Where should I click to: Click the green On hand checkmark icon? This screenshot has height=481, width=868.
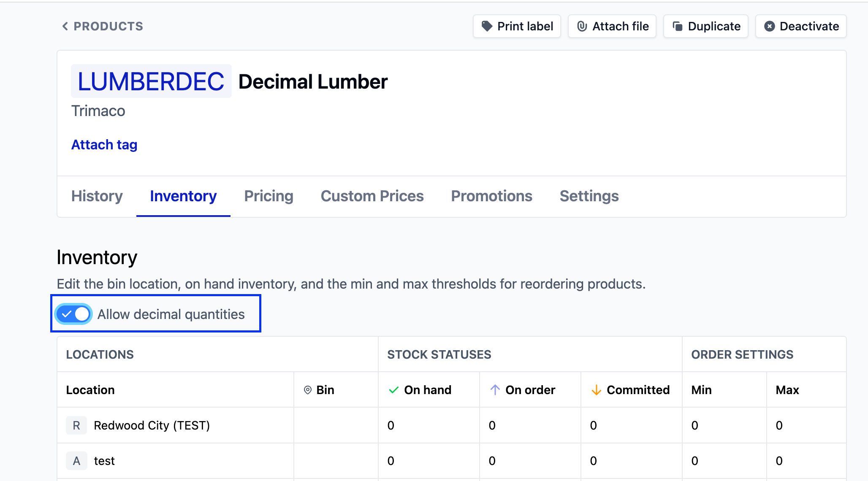click(393, 390)
